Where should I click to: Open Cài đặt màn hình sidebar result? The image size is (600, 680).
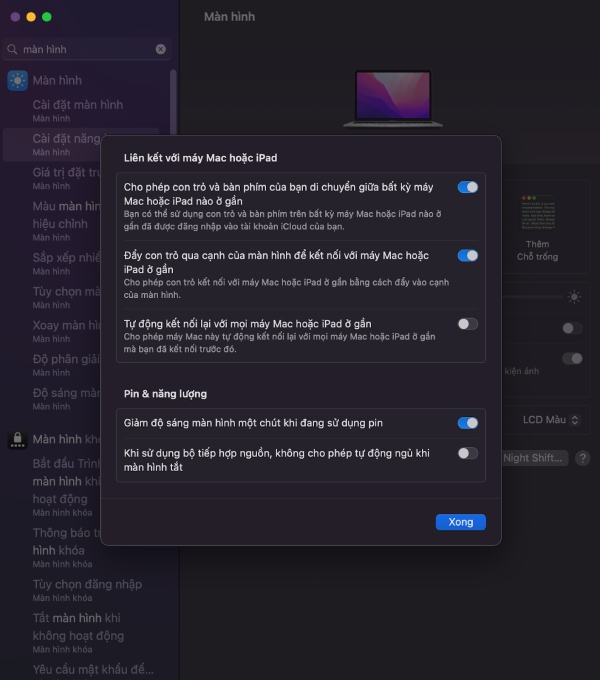tap(78, 111)
